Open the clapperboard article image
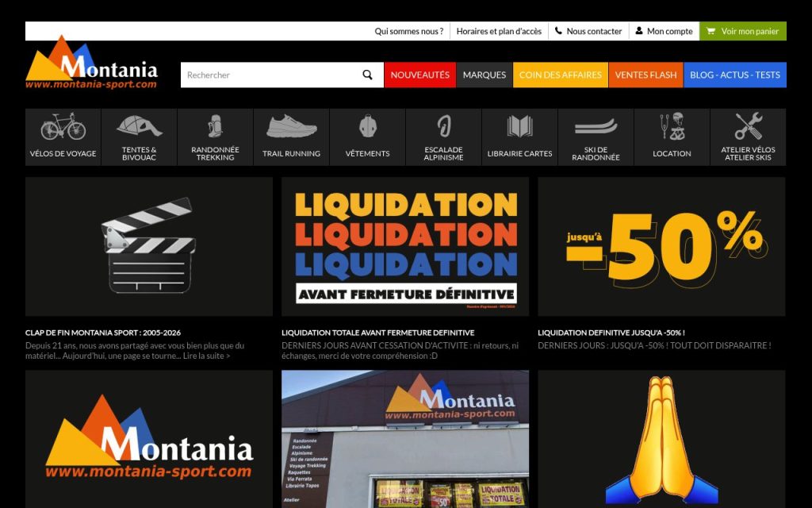Viewport: 812px width, 508px height. click(x=149, y=247)
